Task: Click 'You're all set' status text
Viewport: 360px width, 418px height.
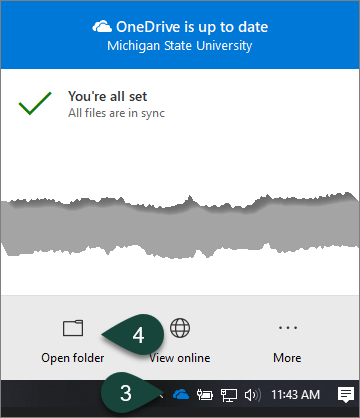Action: (107, 96)
